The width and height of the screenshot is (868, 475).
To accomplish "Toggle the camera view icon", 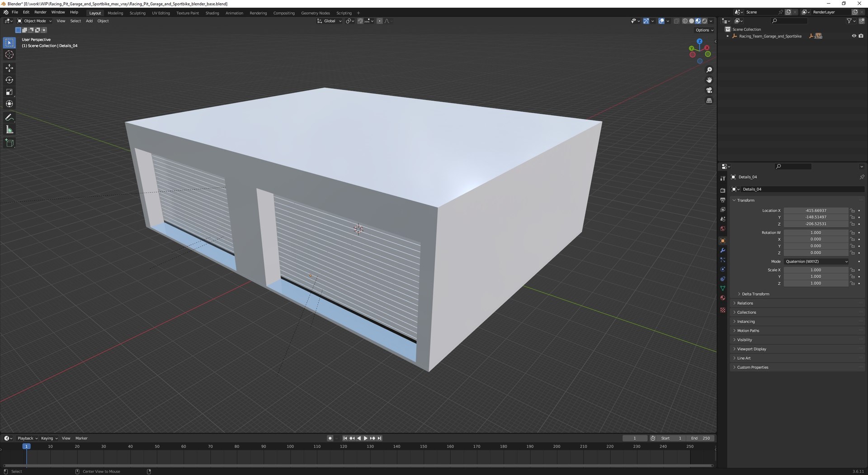I will 709,90.
